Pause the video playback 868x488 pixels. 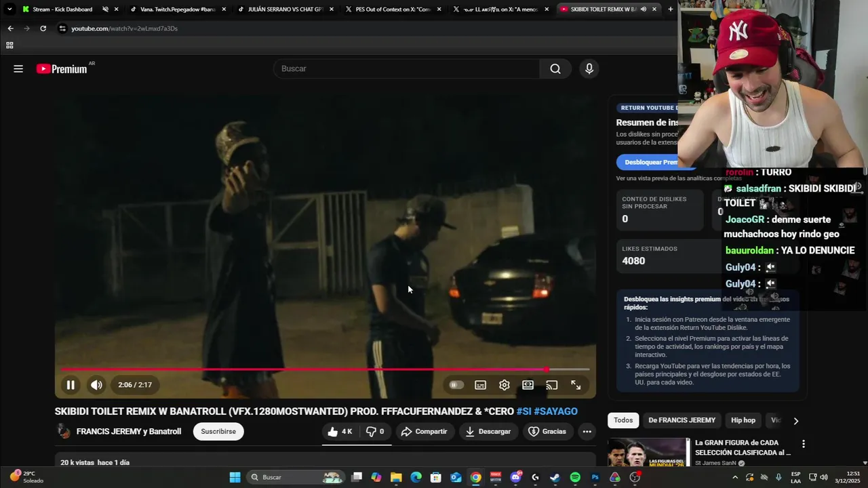point(71,385)
